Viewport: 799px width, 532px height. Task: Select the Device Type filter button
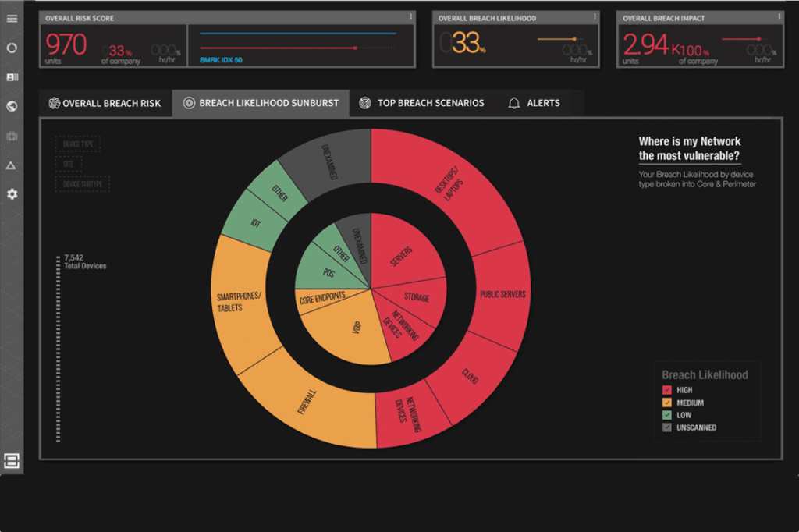(x=78, y=144)
